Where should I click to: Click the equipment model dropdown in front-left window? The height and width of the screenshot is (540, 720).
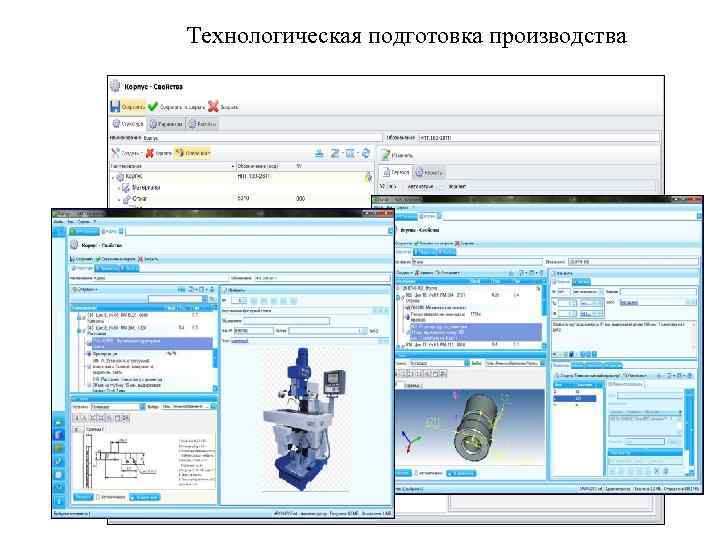pos(327,331)
